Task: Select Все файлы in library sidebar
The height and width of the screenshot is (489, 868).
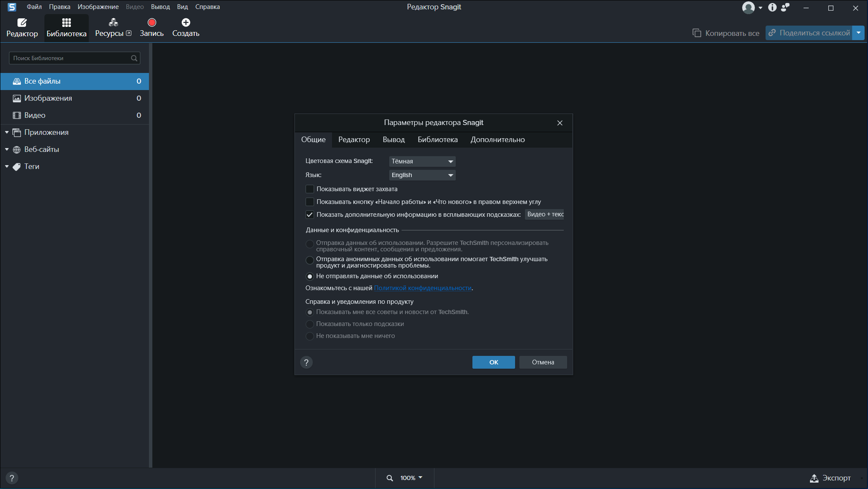Action: click(x=75, y=81)
